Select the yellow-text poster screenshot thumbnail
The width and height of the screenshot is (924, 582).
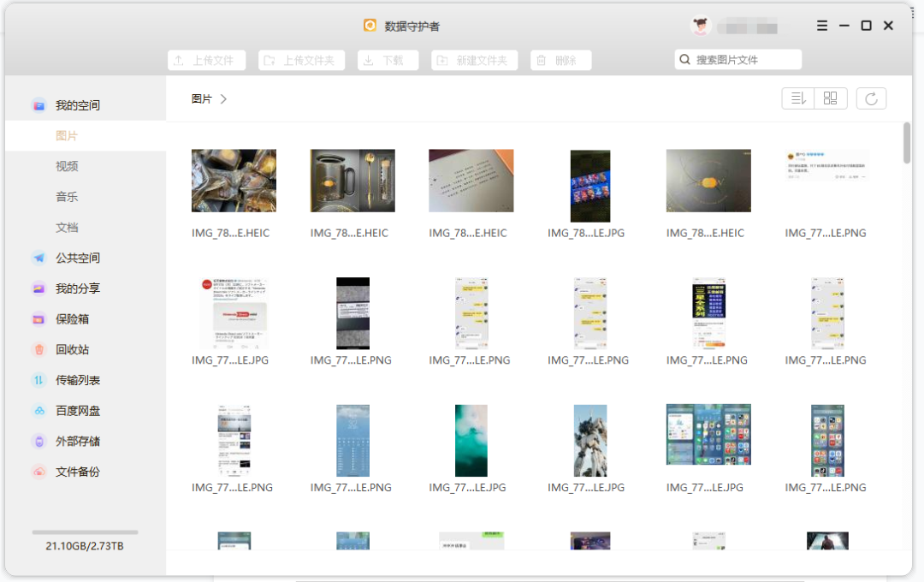click(x=708, y=313)
